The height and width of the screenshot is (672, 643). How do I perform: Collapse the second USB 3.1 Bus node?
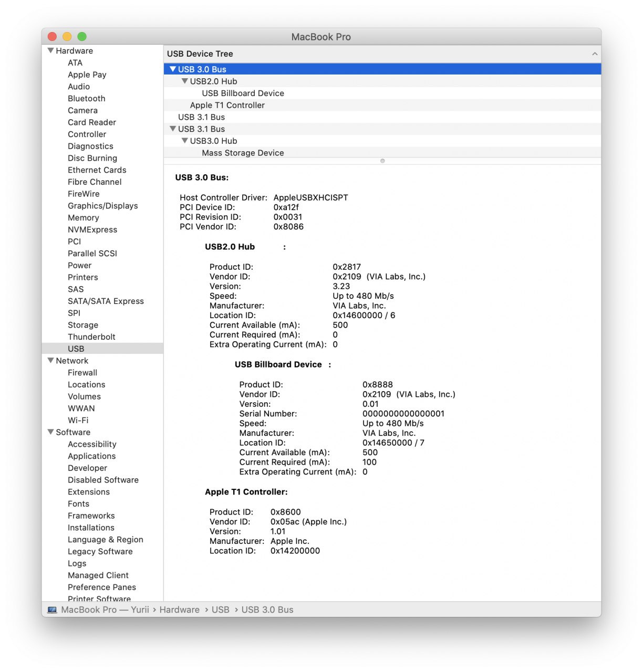173,129
